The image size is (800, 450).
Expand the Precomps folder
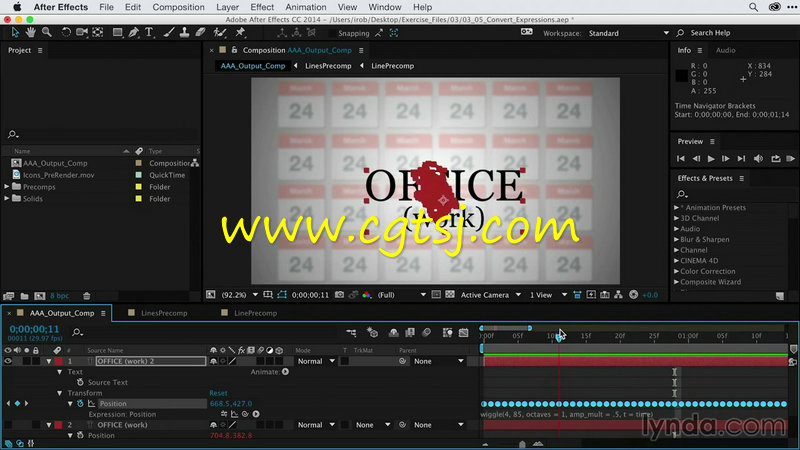[7, 187]
